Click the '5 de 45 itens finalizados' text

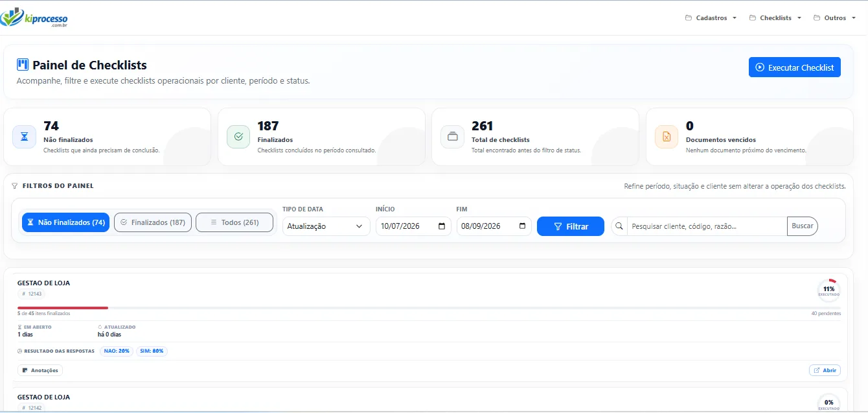43,313
